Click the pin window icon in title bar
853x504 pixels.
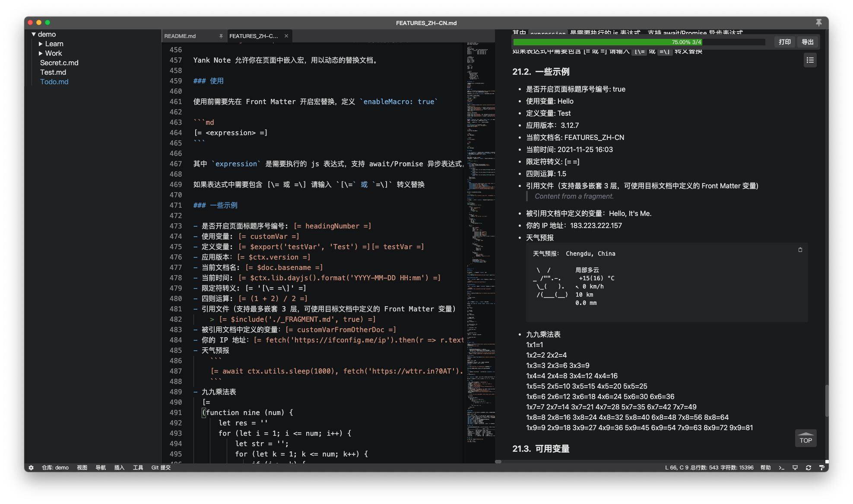pos(818,22)
